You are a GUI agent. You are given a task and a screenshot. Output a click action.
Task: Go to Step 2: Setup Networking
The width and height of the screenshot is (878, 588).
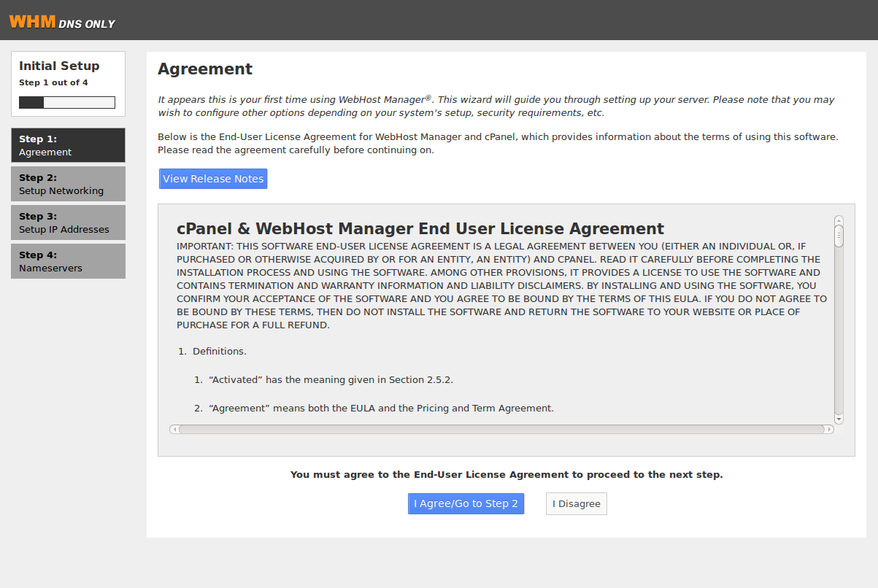68,184
